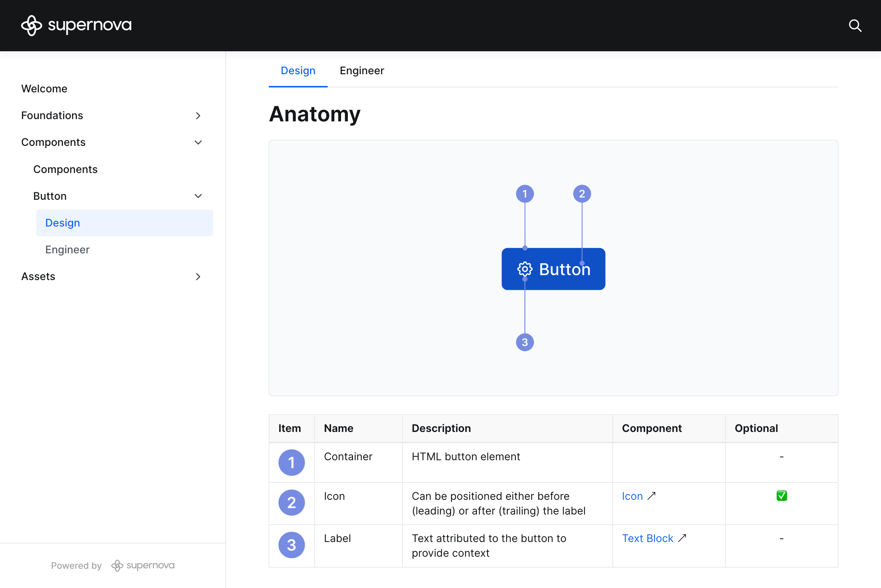Click the Optional column header
Screen dimensions: 881x588
coord(756,428)
